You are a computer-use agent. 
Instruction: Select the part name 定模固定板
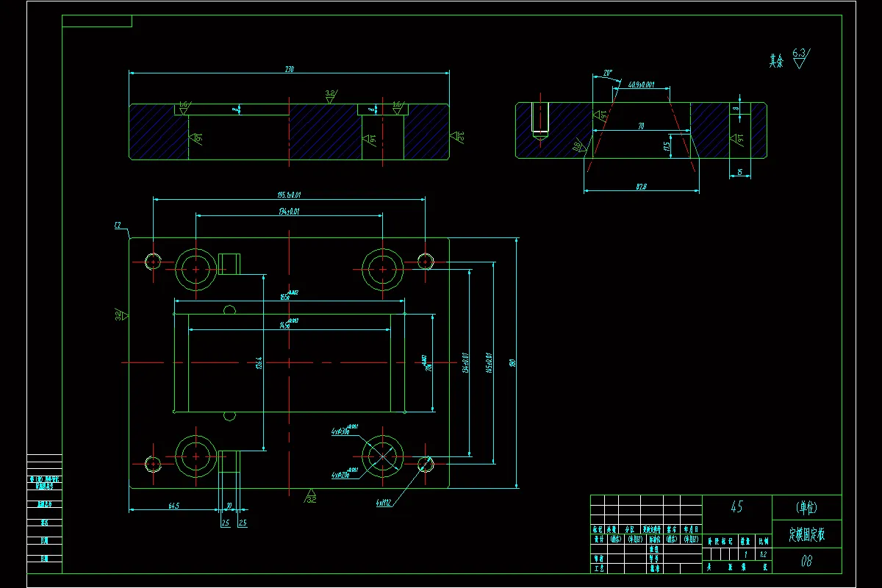(x=806, y=534)
